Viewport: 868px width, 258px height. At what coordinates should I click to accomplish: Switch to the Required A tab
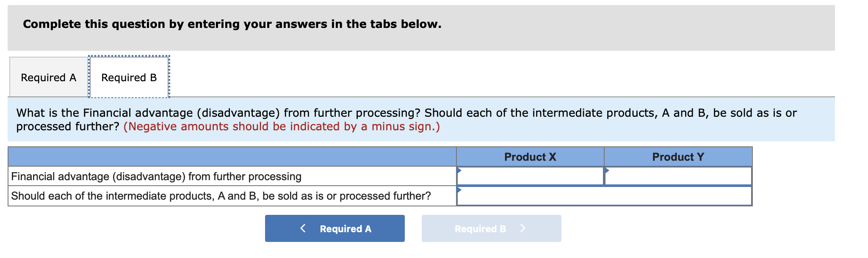(48, 77)
